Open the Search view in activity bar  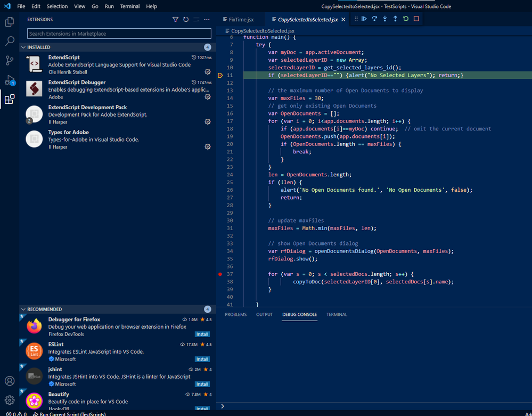[x=10, y=41]
